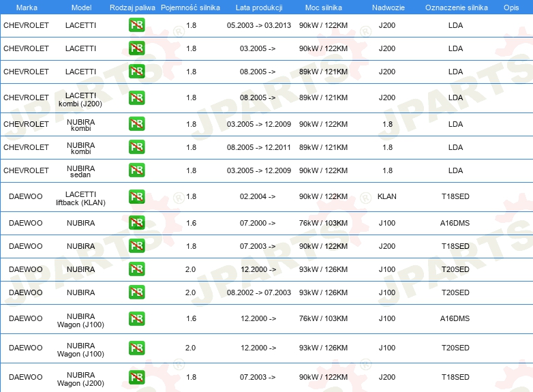533x392 pixels.
Task: Click the Nadwozie column header
Action: pyautogui.click(x=389, y=7)
